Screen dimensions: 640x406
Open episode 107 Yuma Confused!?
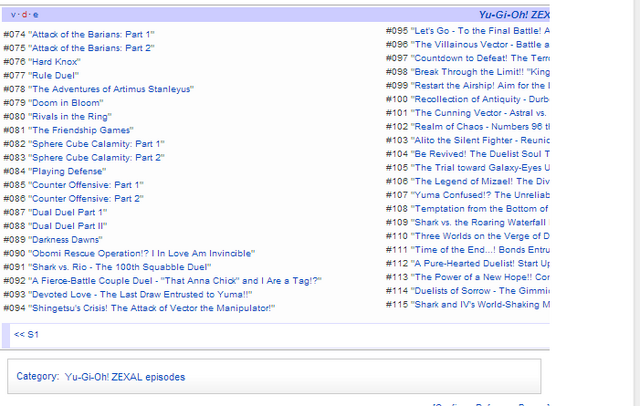480,195
